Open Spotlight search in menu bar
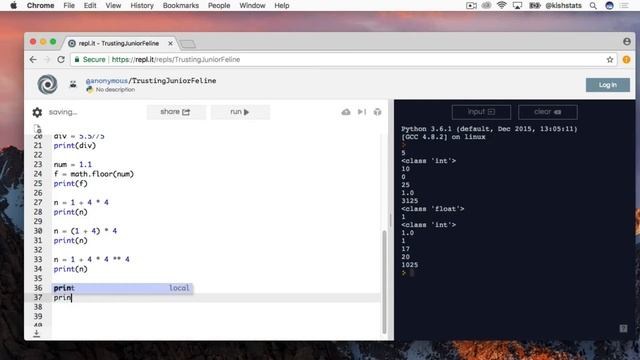Viewport: 640px width, 360px height. coord(593,6)
